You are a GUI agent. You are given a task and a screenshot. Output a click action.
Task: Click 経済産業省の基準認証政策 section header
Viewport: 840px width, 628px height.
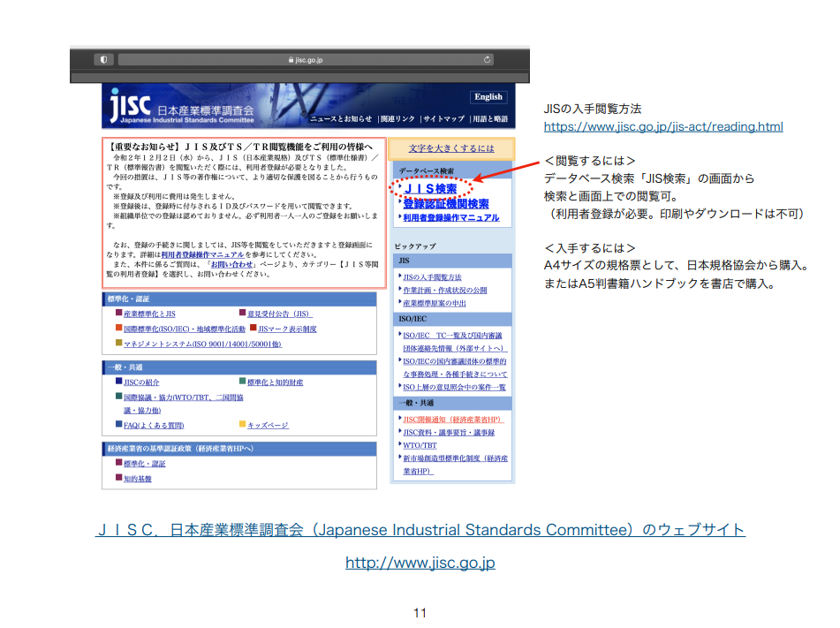coord(239,449)
